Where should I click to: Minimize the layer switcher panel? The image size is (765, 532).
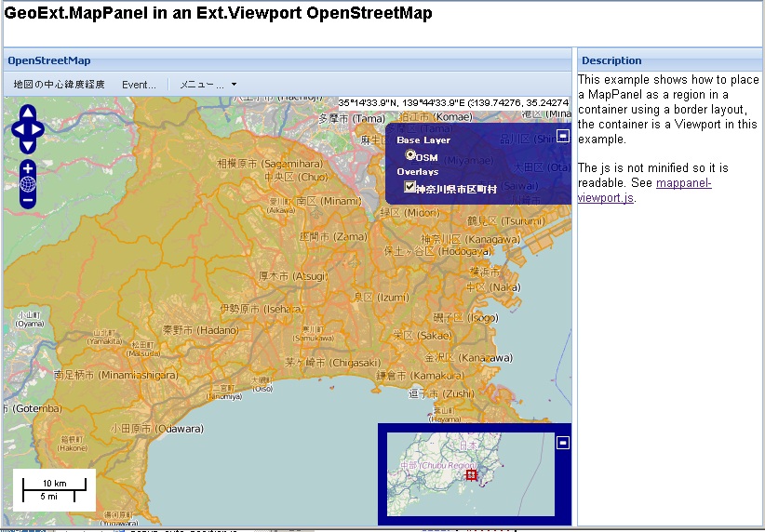click(x=562, y=136)
